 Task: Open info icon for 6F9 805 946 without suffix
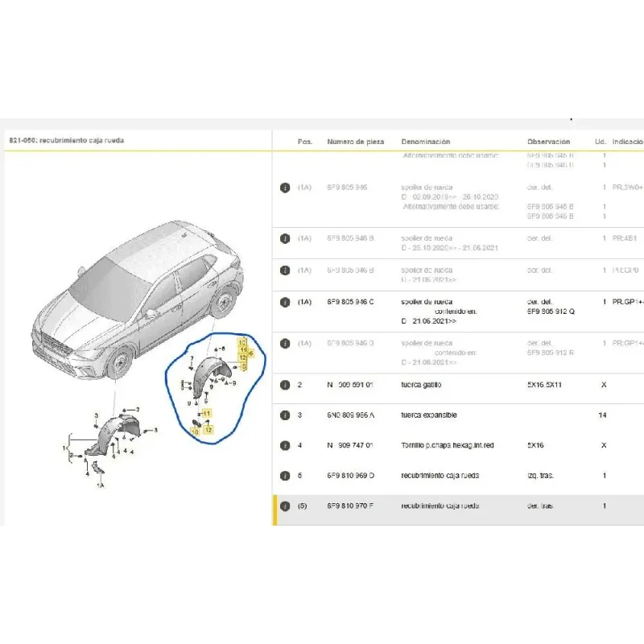click(284, 188)
